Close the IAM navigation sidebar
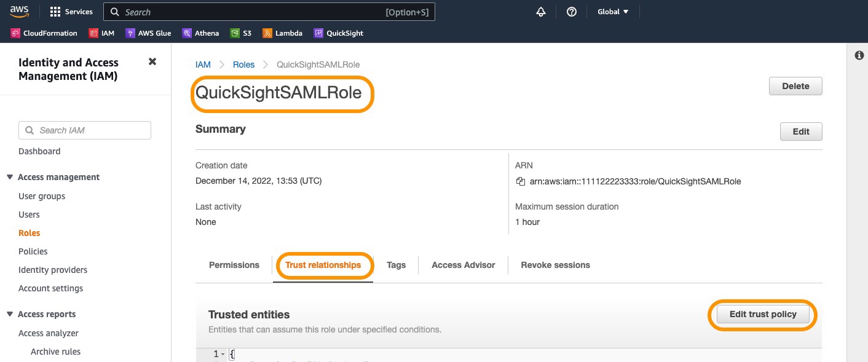Viewport: 868px width, 362px height. click(x=152, y=61)
